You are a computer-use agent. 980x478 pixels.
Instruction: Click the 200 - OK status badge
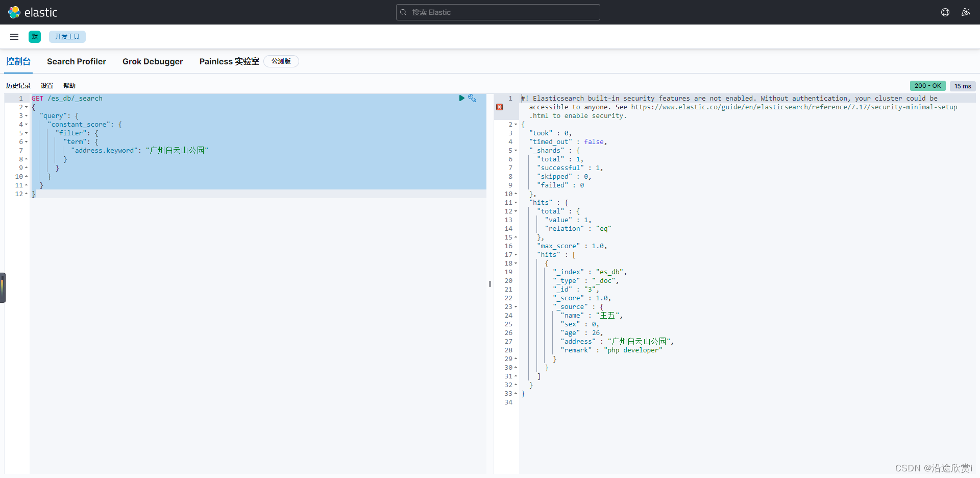[928, 86]
